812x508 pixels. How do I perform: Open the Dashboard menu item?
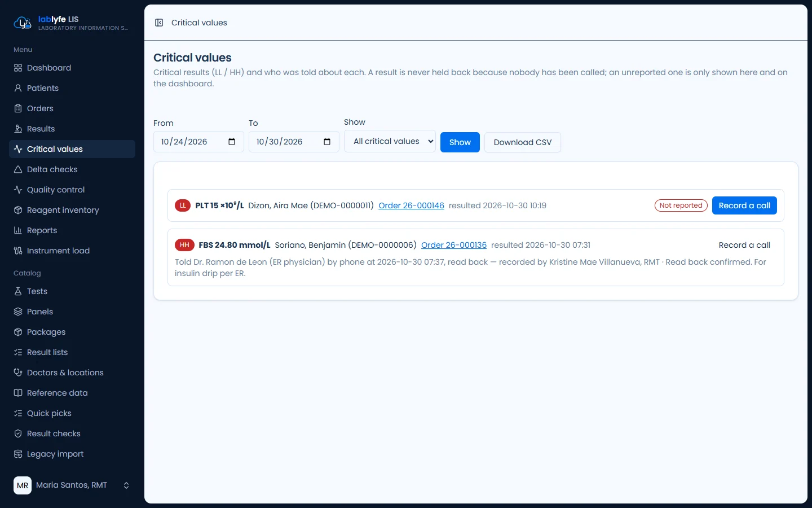(72, 68)
